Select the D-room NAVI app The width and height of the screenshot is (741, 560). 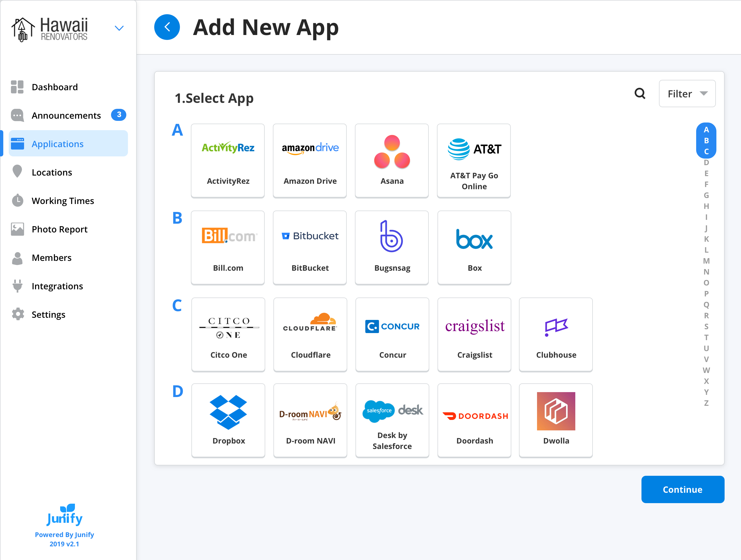tap(310, 420)
